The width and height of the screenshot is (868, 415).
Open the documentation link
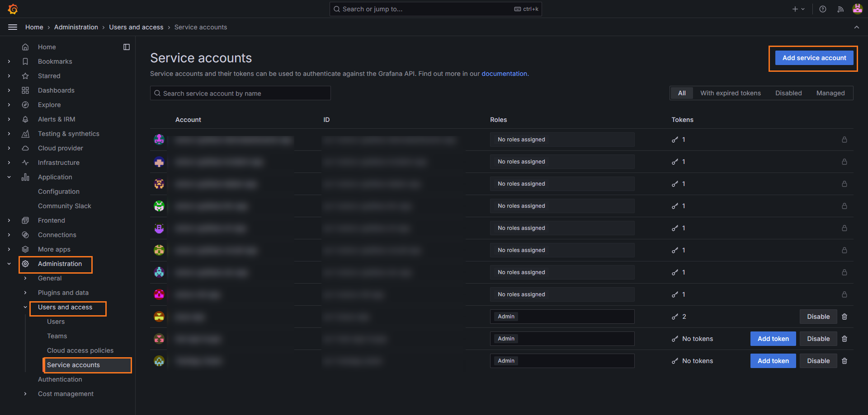[504, 74]
